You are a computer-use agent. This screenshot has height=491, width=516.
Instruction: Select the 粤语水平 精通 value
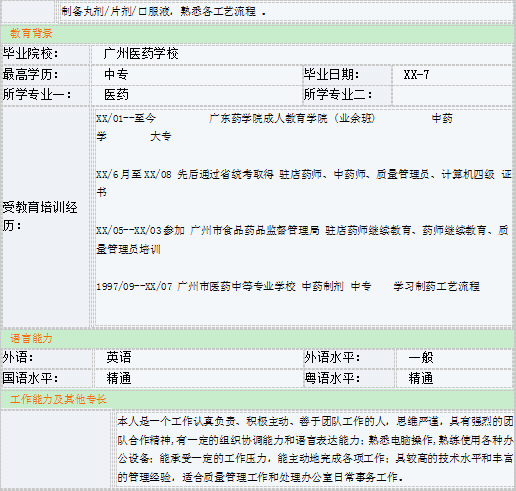(x=421, y=378)
